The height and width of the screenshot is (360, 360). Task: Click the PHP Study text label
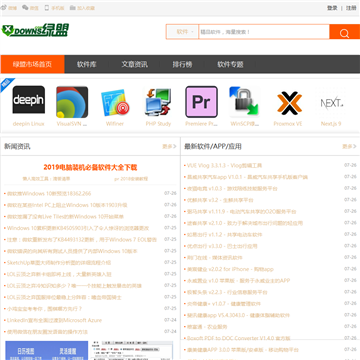(x=158, y=124)
